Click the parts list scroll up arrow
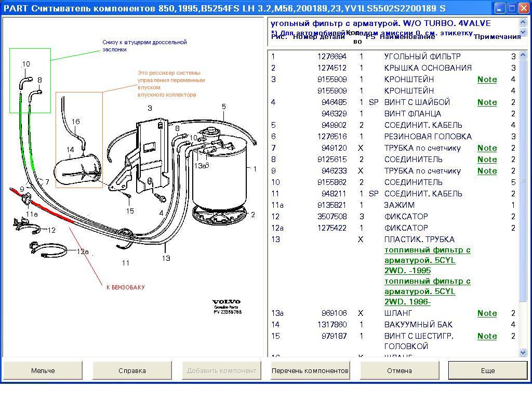 [x=523, y=54]
